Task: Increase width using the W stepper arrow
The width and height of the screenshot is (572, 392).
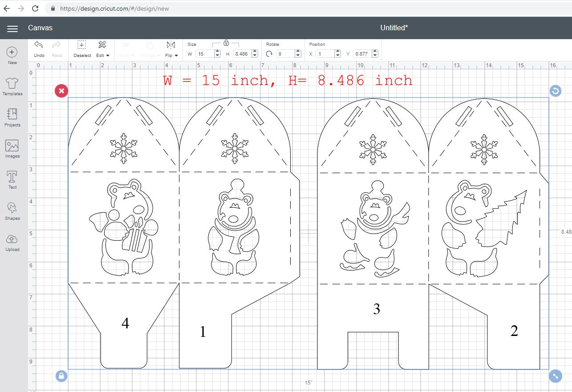Action: (217, 51)
